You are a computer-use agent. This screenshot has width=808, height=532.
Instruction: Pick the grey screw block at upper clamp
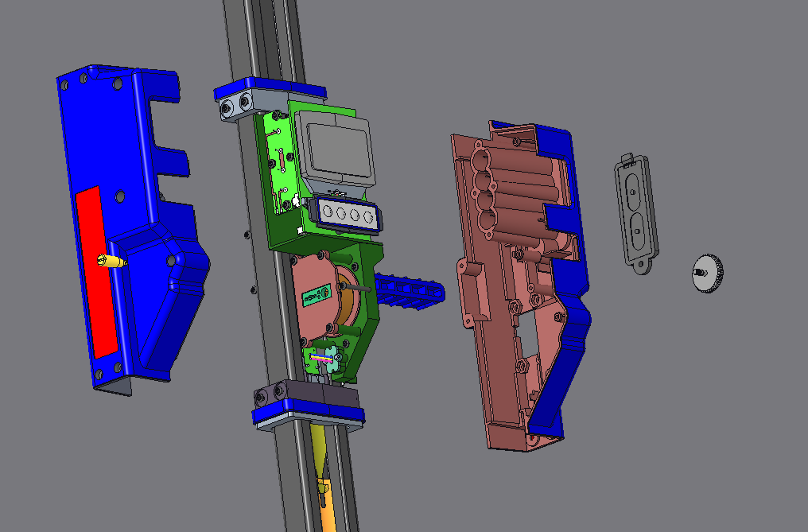point(233,107)
